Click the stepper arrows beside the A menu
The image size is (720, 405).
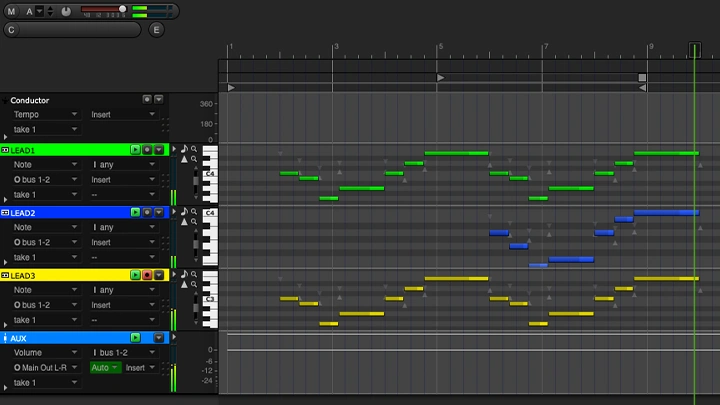pos(51,11)
